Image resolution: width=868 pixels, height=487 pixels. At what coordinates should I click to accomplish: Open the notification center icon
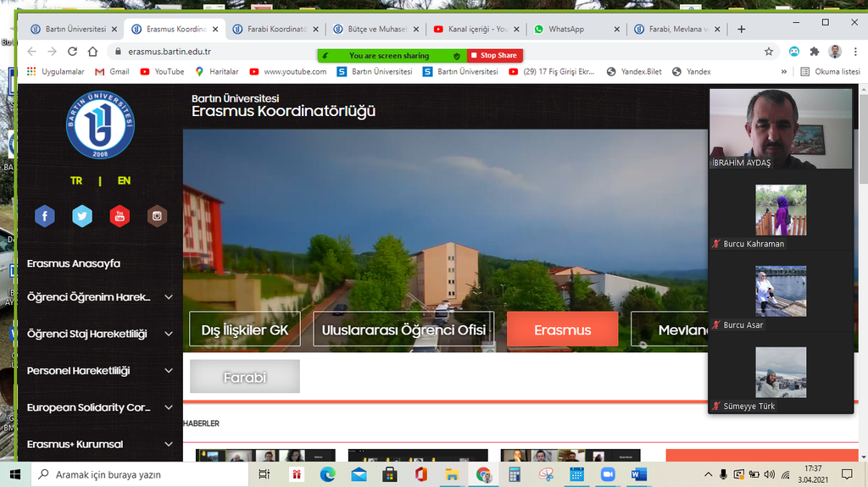(847, 474)
